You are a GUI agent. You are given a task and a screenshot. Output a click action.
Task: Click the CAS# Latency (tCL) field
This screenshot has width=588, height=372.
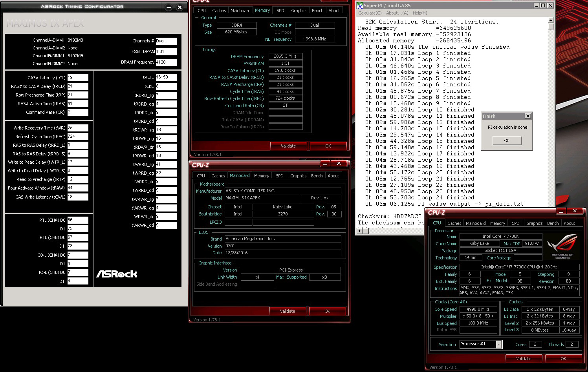coord(78,78)
